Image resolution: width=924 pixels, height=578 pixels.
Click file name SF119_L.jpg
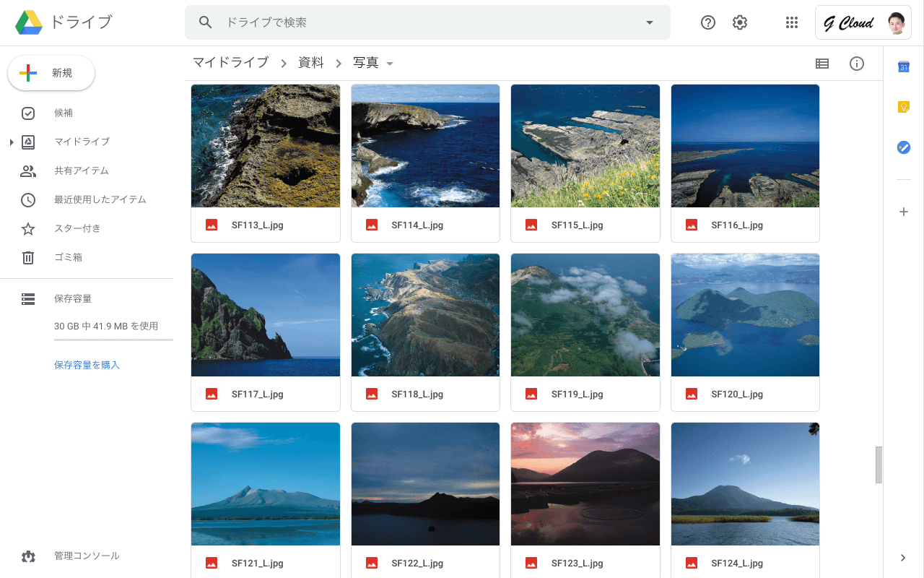pyautogui.click(x=577, y=394)
